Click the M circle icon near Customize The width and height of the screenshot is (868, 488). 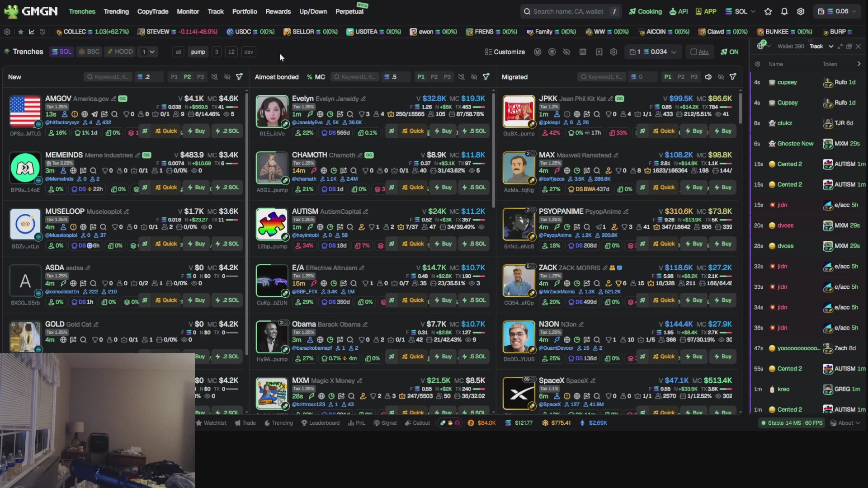pos(538,52)
